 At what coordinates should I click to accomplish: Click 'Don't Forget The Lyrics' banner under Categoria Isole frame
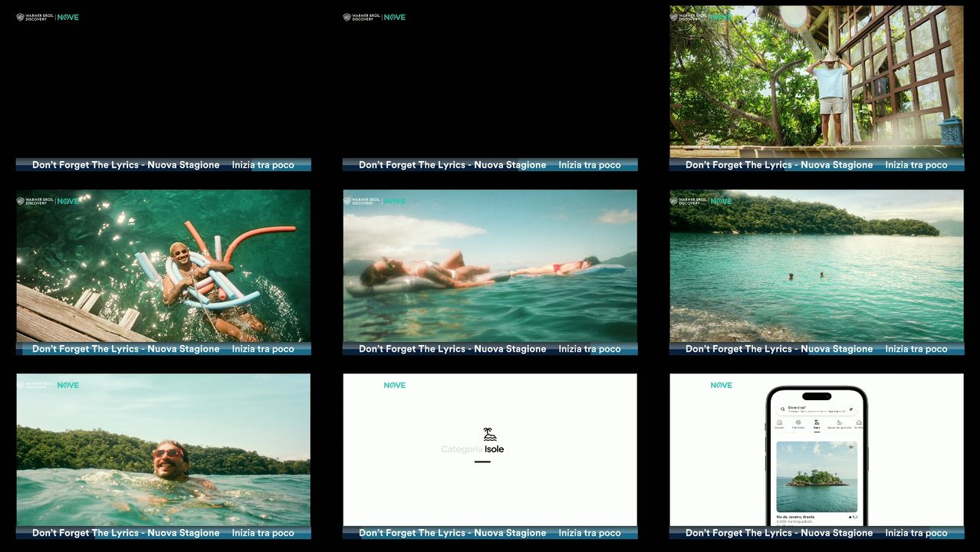point(452,533)
